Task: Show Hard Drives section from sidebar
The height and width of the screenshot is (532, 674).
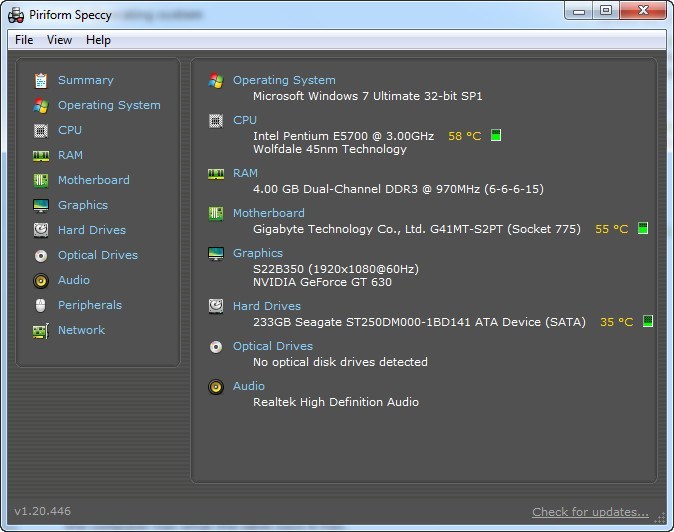Action: coord(92,230)
